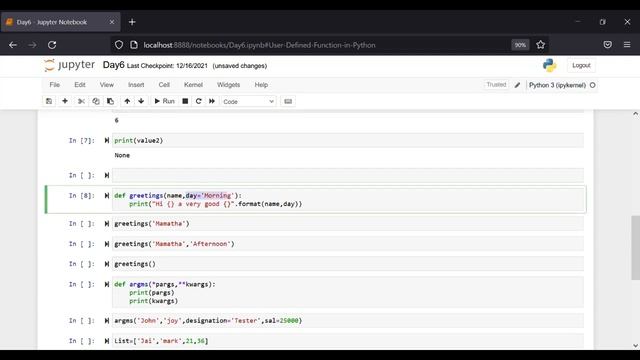
Task: Click the Python 3 (ipykernel) label
Action: [557, 85]
